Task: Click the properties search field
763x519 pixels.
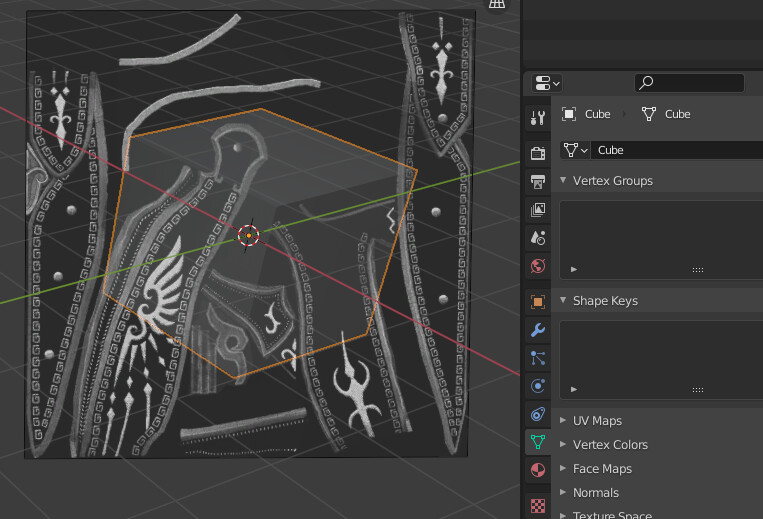Action: coord(690,83)
